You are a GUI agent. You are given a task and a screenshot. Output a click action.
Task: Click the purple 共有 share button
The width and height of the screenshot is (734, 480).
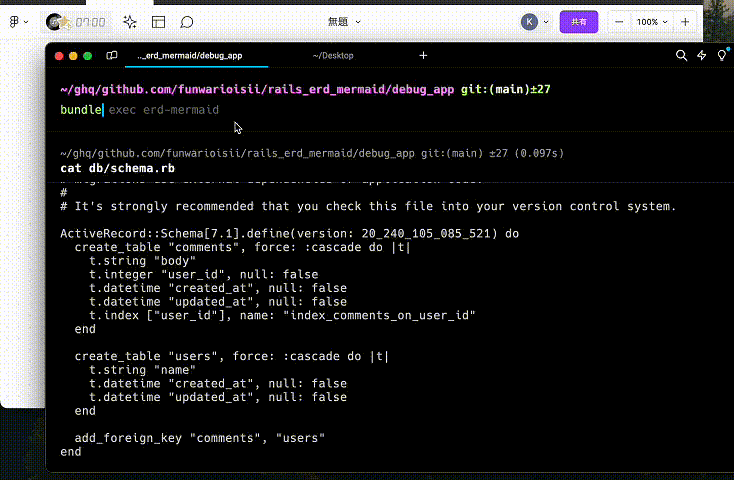pos(579,22)
